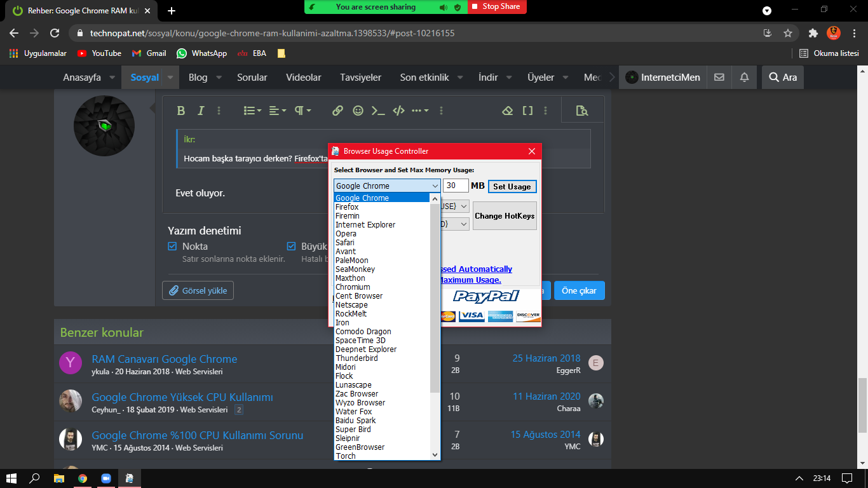
Task: Expand the Üyeler dropdown arrow
Action: (566, 78)
